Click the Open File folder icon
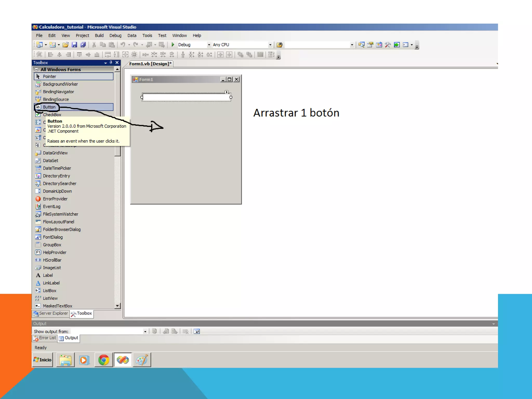The width and height of the screenshot is (532, 399). pyautogui.click(x=65, y=45)
